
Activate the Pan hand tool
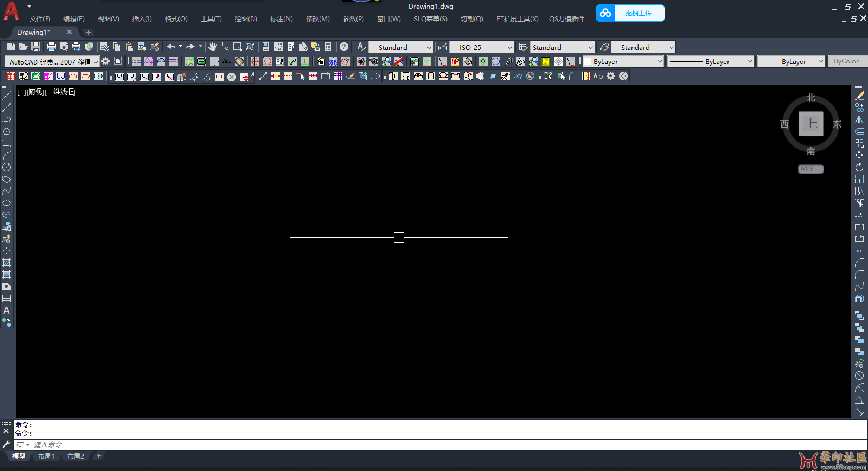pos(212,47)
